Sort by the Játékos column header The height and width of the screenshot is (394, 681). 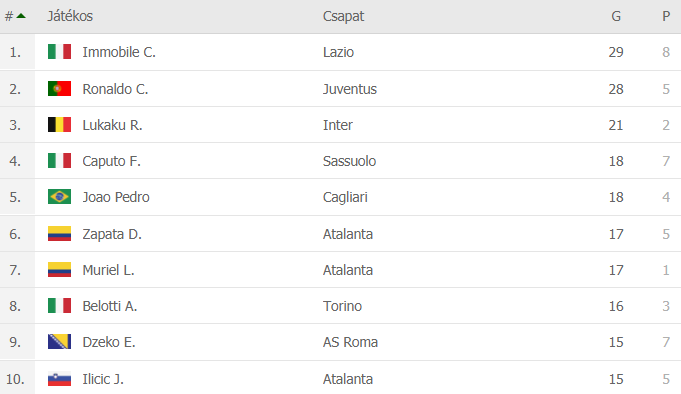[70, 16]
